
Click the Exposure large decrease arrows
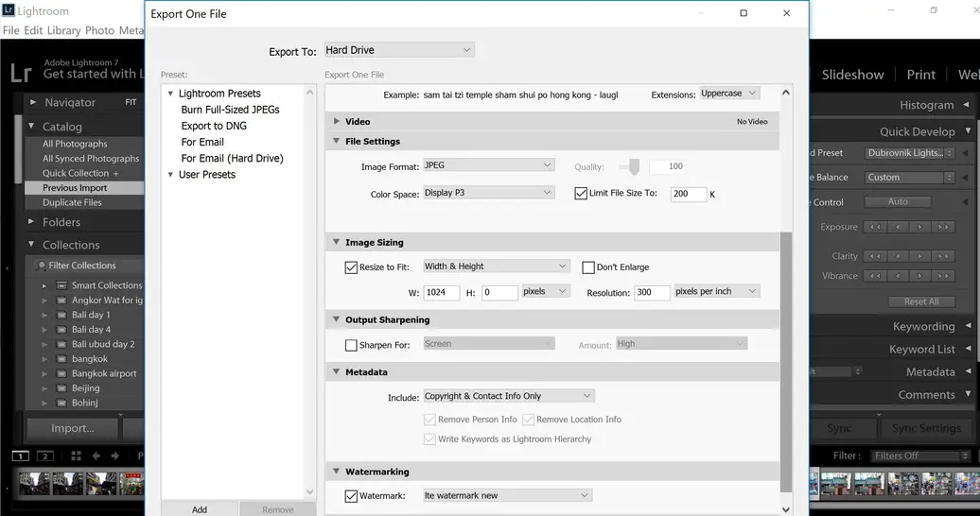click(x=875, y=227)
